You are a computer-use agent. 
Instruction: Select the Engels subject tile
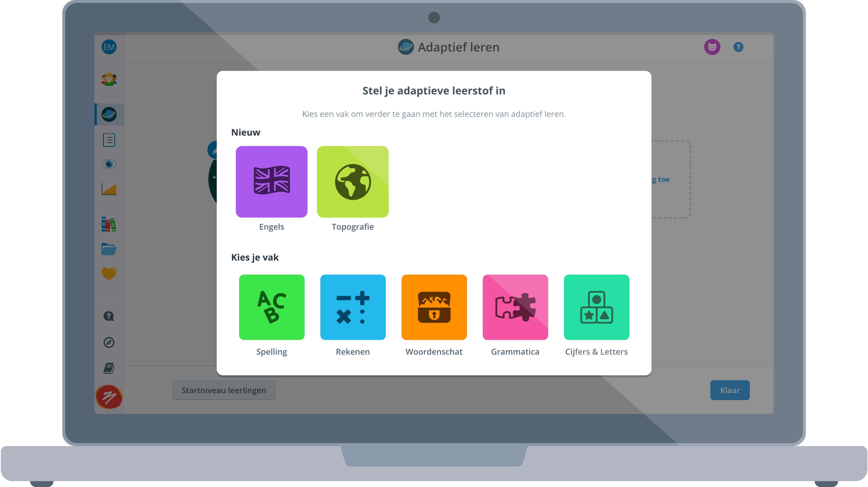(x=272, y=181)
